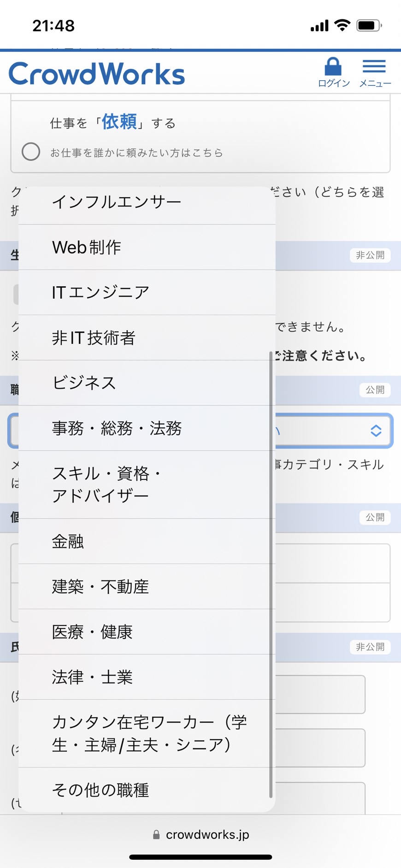The height and width of the screenshot is (868, 401).
Task: Open the hamburger menu icon
Action: pyautogui.click(x=374, y=67)
